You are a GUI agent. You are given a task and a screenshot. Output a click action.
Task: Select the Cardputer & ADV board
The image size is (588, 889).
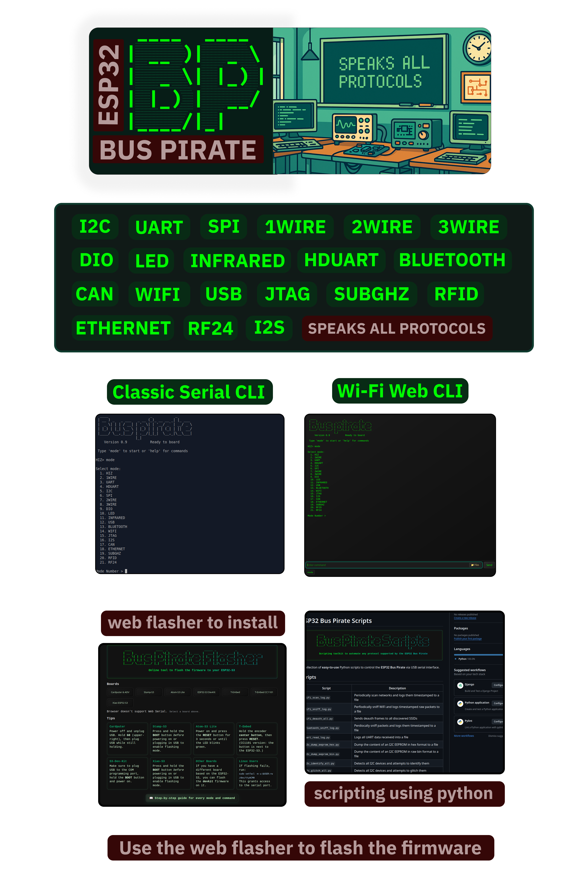120,692
